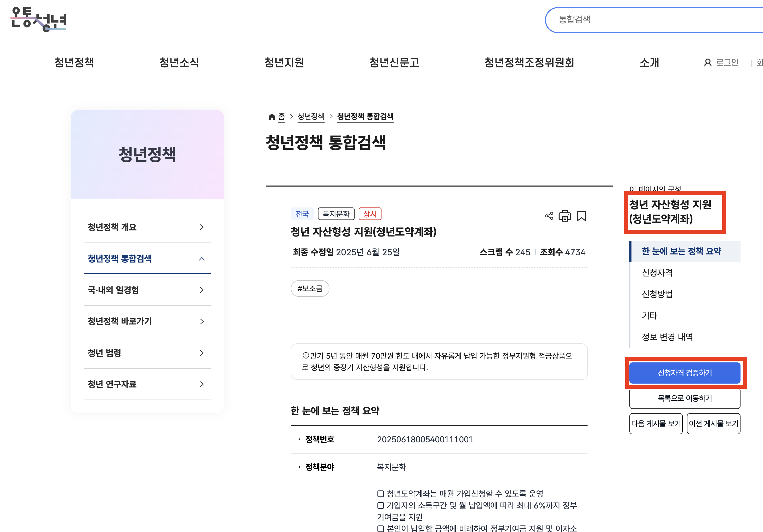The height and width of the screenshot is (532, 763).
Task: Open the 청년소식 top menu
Action: 179,62
